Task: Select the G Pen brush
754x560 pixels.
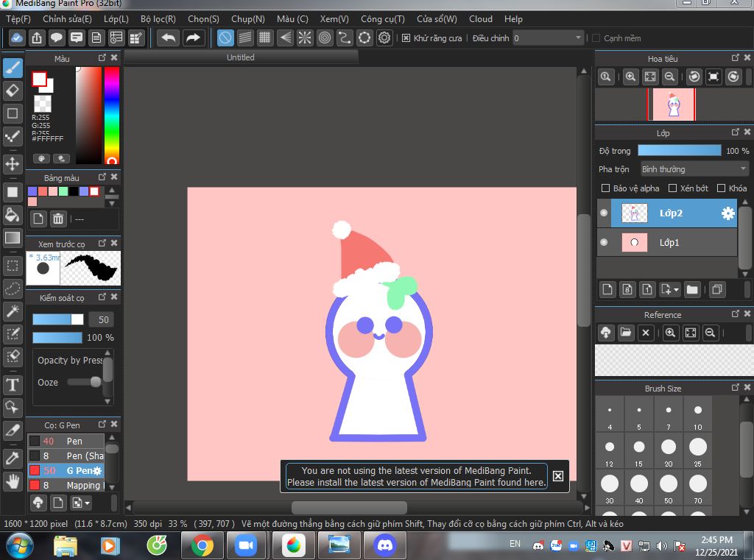Action: [66, 471]
